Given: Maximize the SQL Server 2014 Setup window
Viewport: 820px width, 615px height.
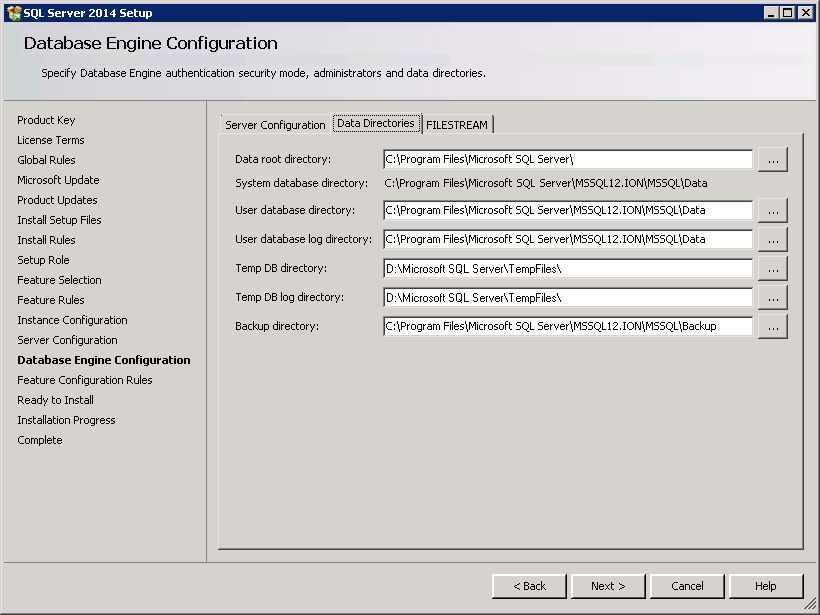Looking at the screenshot, I should point(788,13).
